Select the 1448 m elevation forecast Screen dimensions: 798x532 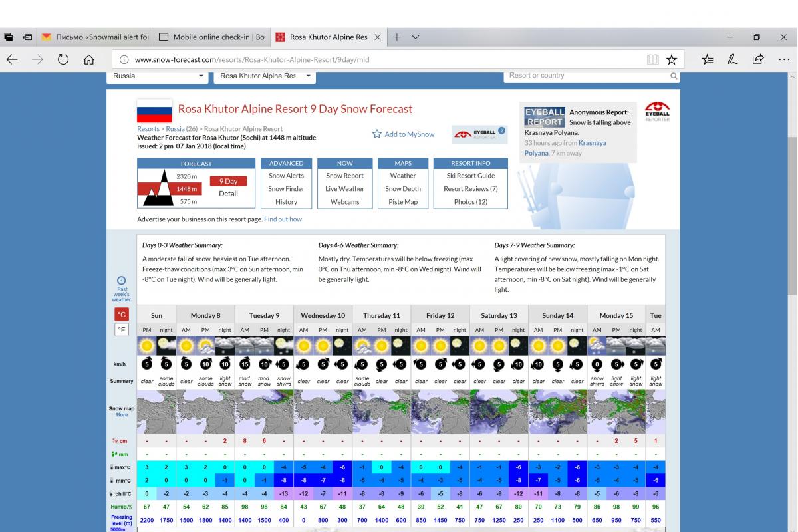tap(186, 189)
